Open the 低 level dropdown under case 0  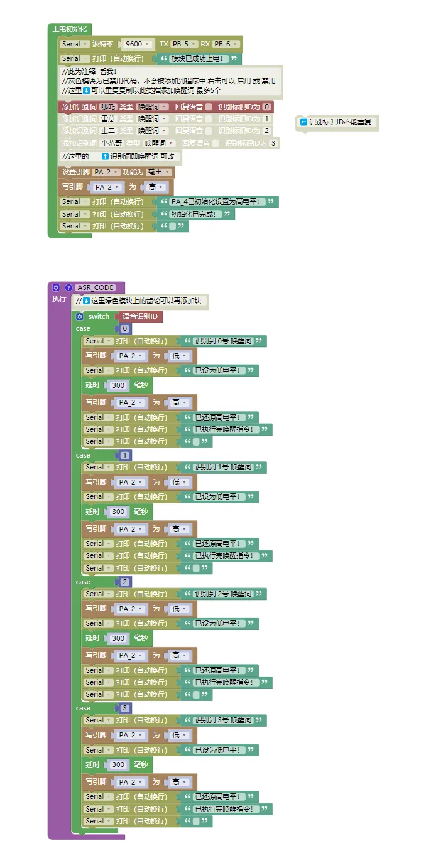click(x=179, y=356)
